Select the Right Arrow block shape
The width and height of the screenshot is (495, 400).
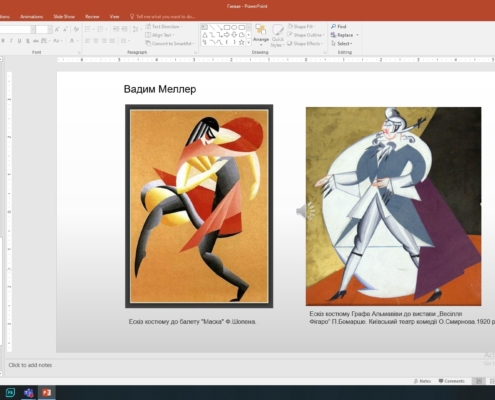point(227,35)
